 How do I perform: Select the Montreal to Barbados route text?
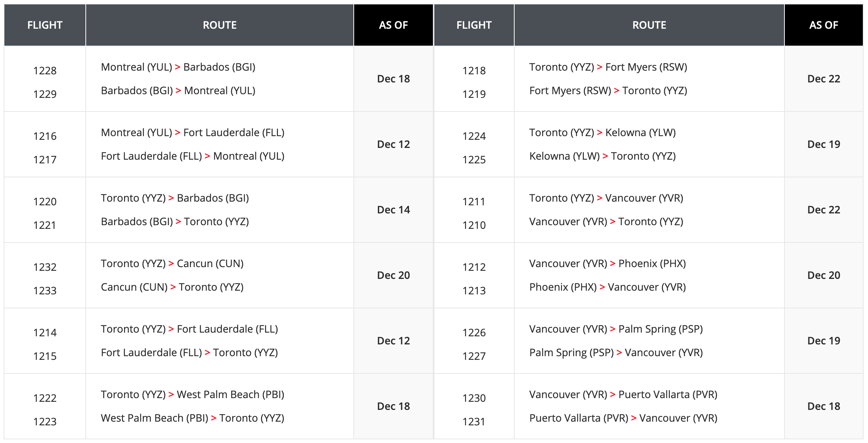point(178,67)
